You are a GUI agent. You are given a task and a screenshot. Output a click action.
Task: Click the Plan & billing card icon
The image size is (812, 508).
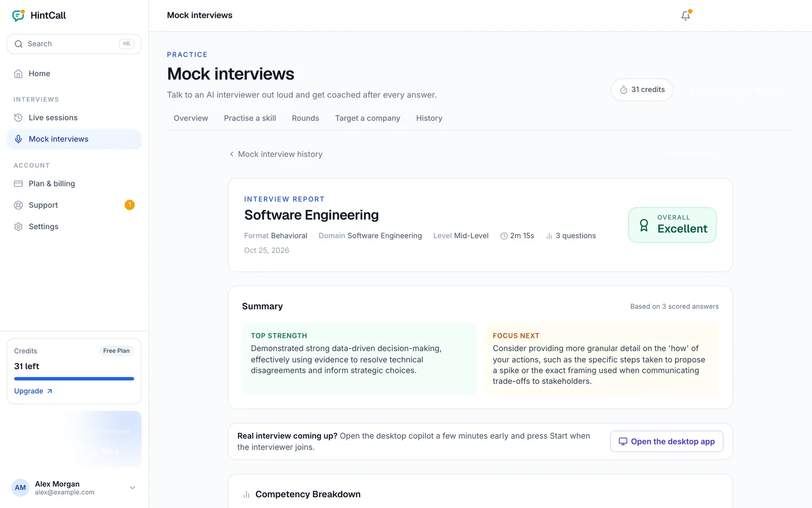pyautogui.click(x=18, y=183)
